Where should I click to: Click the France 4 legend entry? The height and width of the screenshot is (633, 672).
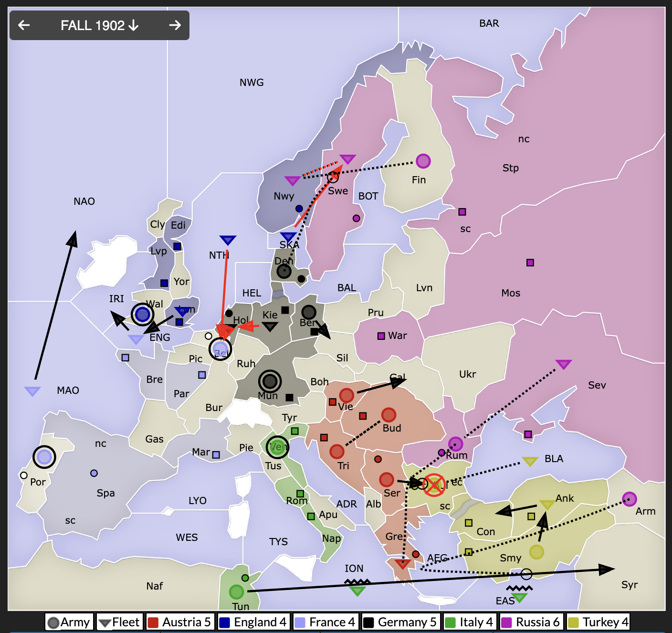tap(325, 622)
